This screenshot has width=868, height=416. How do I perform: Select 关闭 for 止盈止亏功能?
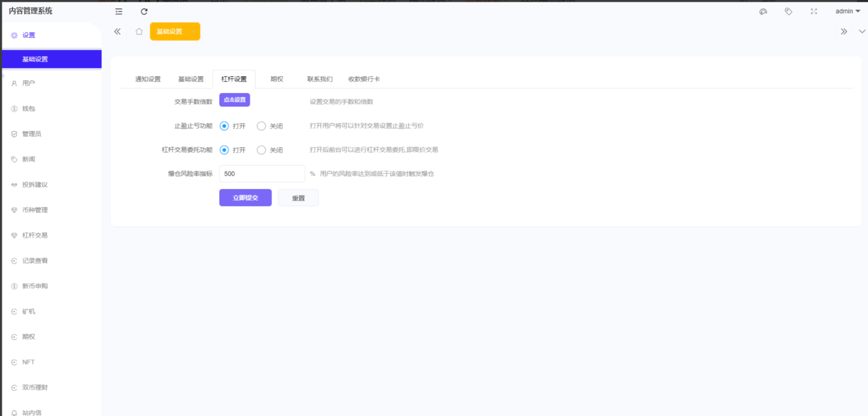click(261, 126)
